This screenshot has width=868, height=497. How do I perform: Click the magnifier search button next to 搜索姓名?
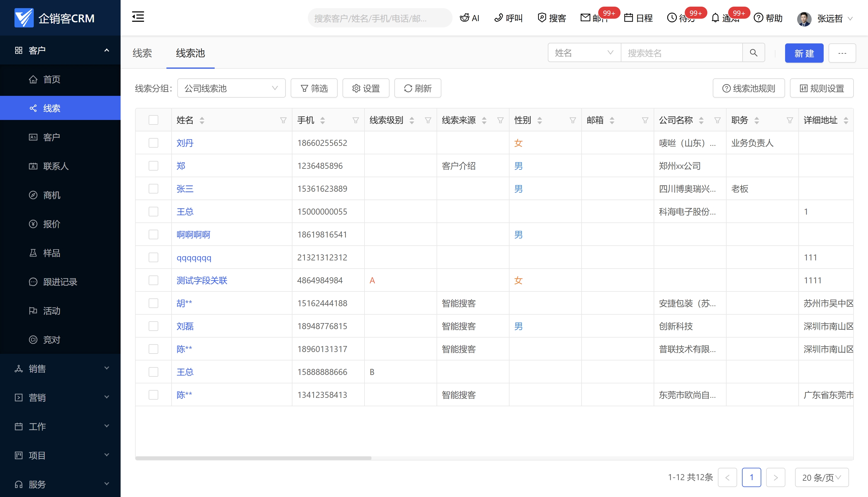pyautogui.click(x=754, y=53)
